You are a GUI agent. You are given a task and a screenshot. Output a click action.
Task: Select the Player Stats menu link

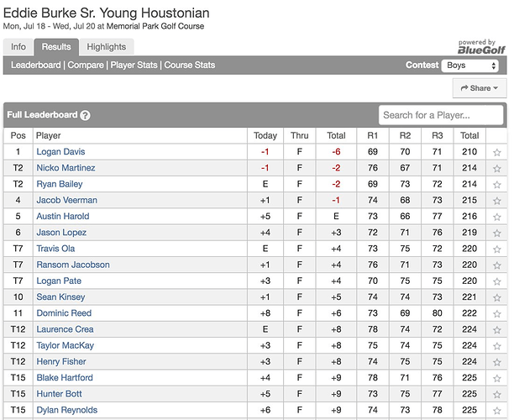pyautogui.click(x=134, y=65)
